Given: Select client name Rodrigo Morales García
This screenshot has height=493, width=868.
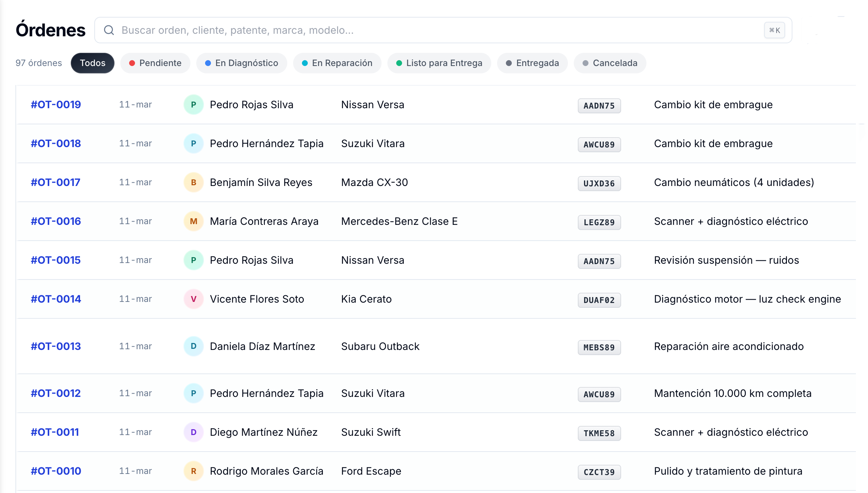Looking at the screenshot, I should [x=266, y=471].
